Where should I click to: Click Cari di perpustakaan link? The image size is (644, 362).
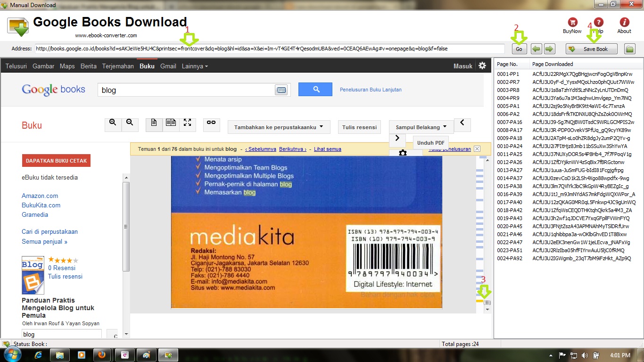(x=50, y=231)
